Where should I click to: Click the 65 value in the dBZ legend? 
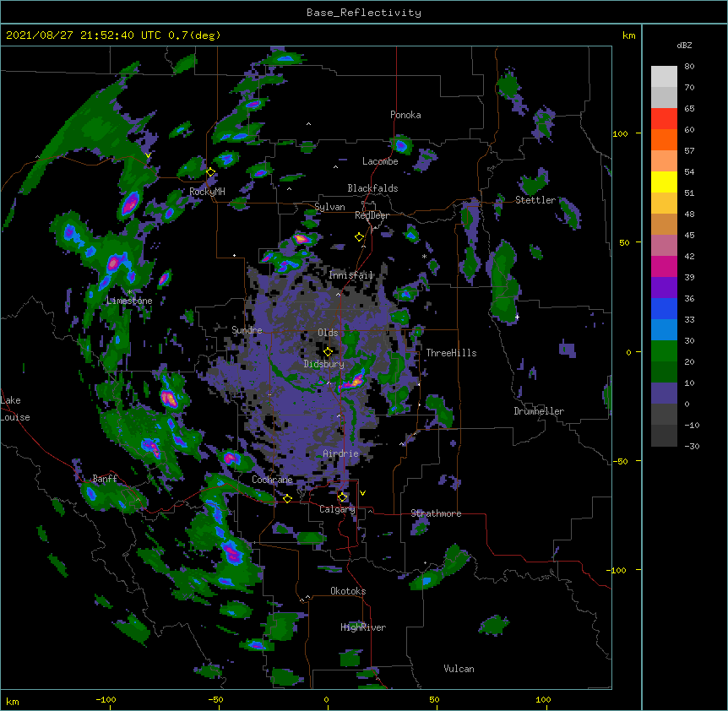[x=689, y=108]
